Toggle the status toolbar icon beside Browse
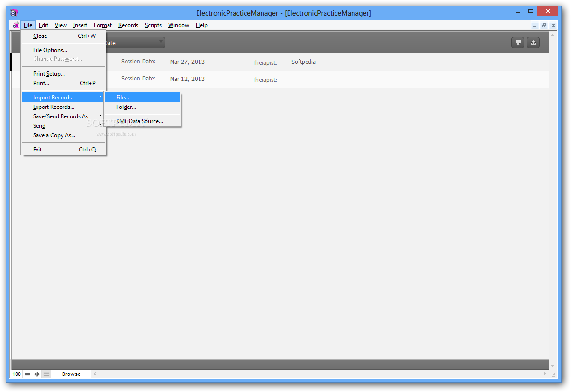Viewport: 571px width, 392px height. [x=46, y=374]
